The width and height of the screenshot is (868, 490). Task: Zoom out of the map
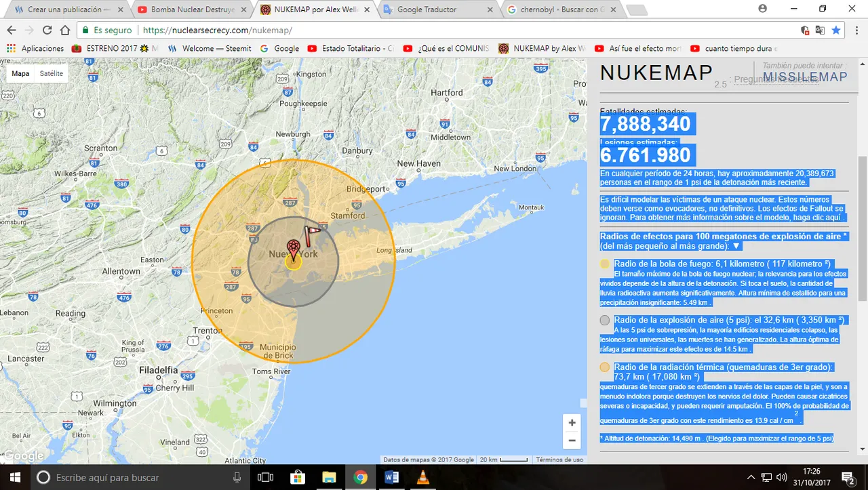click(x=572, y=441)
